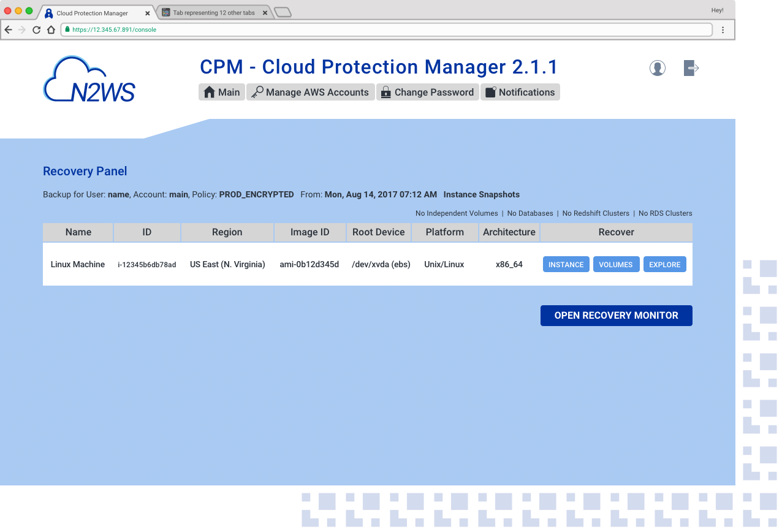Click the EXPLORE recover button
782x532 pixels.
[x=665, y=264]
